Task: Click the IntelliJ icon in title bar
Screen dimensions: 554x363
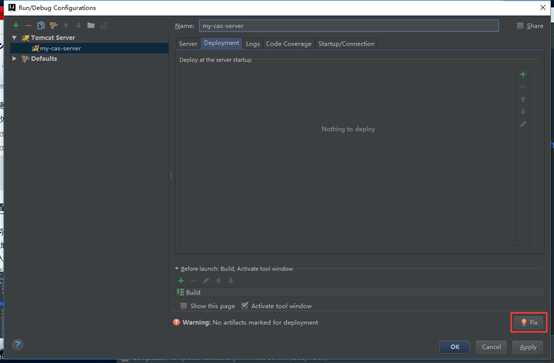Action: (x=12, y=7)
